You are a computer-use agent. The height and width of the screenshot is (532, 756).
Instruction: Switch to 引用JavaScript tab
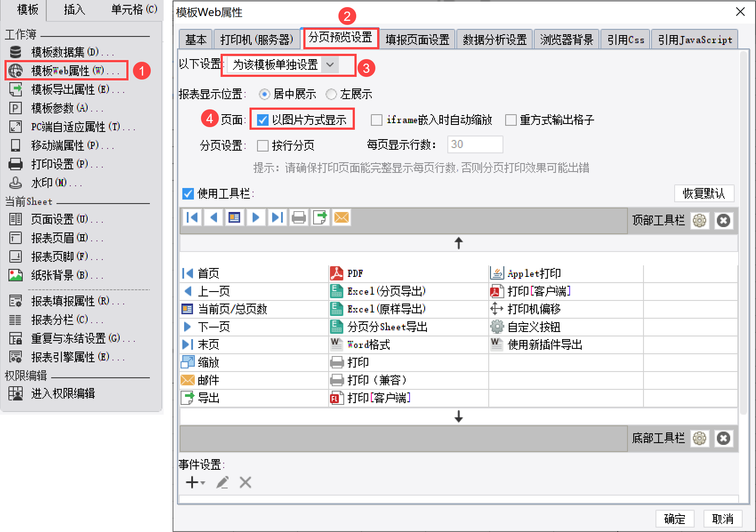695,40
